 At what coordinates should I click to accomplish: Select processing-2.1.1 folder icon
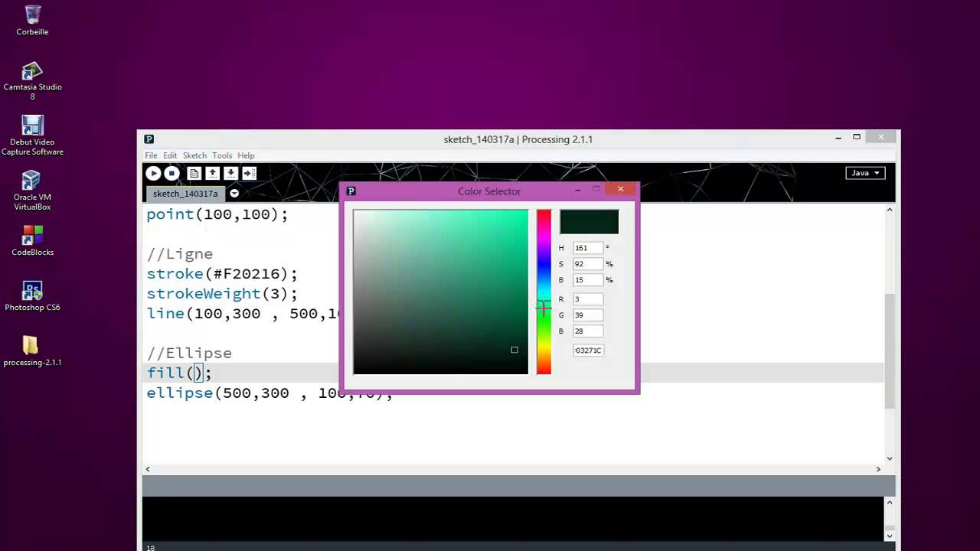click(32, 351)
